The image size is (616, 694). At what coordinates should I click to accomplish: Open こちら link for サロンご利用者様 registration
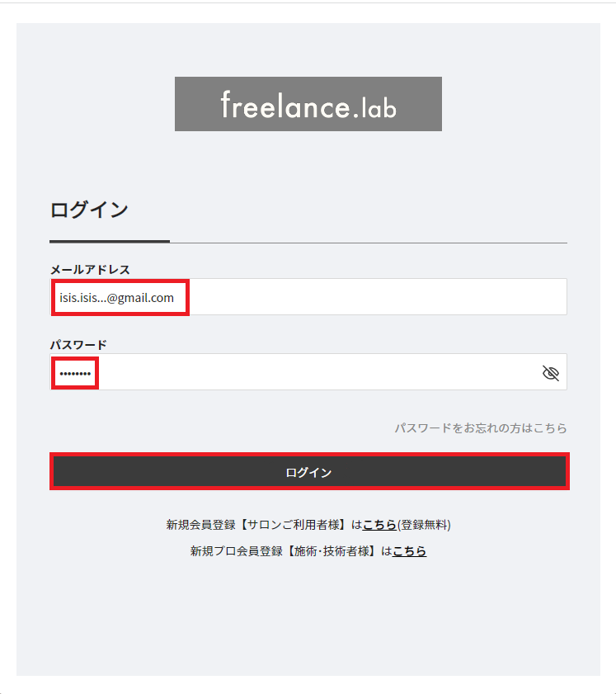coord(379,525)
